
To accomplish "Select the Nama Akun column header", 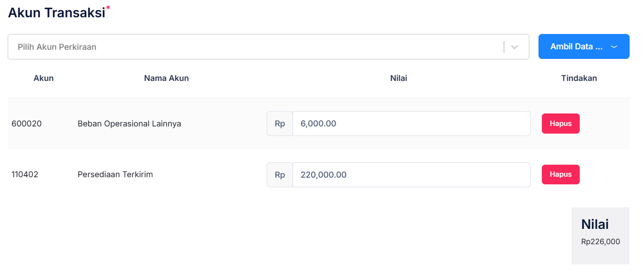I will (x=166, y=78).
